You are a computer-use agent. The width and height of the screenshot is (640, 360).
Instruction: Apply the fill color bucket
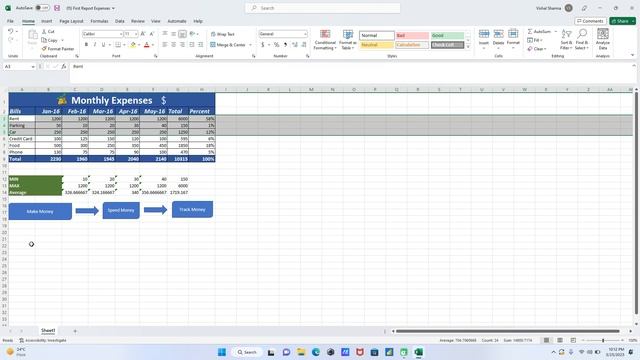tap(133, 44)
